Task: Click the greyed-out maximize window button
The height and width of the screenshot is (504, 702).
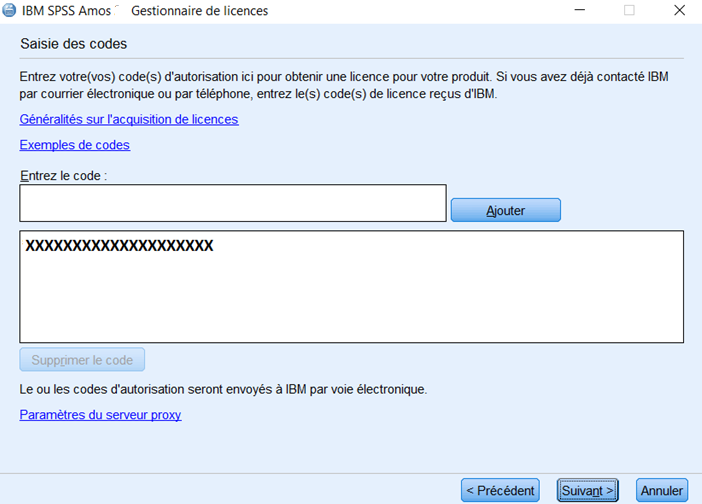Action: point(629,11)
